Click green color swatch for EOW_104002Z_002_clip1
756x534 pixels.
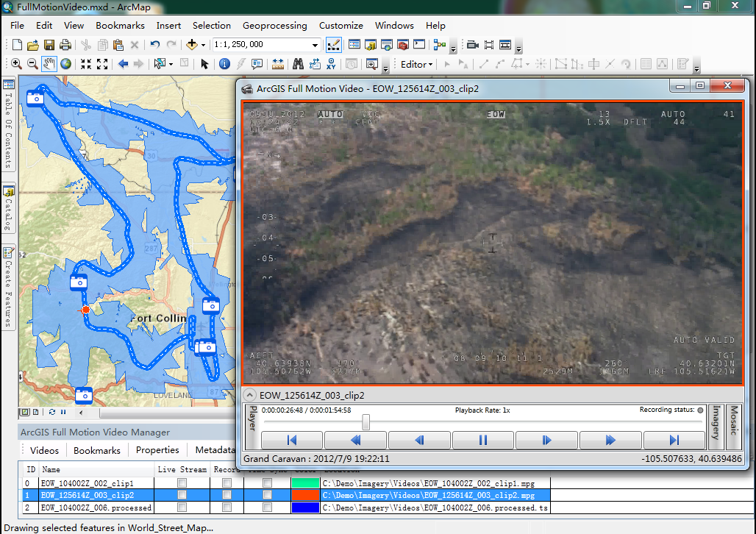tap(305, 483)
